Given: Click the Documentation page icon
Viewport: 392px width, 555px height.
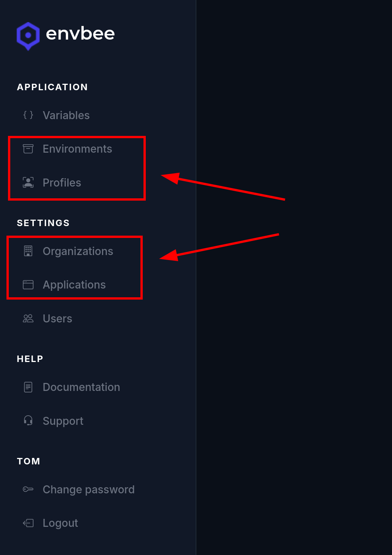Looking at the screenshot, I should (28, 387).
